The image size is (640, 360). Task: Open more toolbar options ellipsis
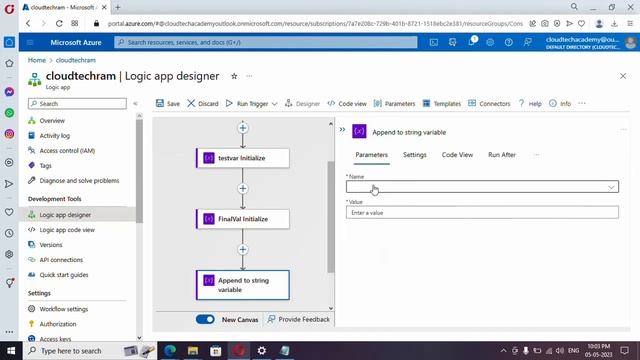(x=582, y=103)
